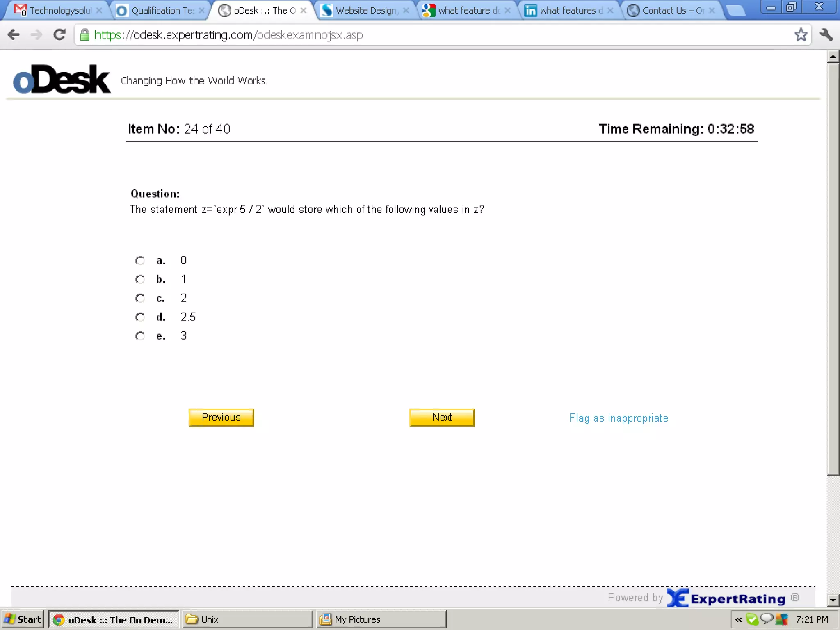Close the Technologysolu Gmail tab
This screenshot has height=630, width=840.
point(99,11)
